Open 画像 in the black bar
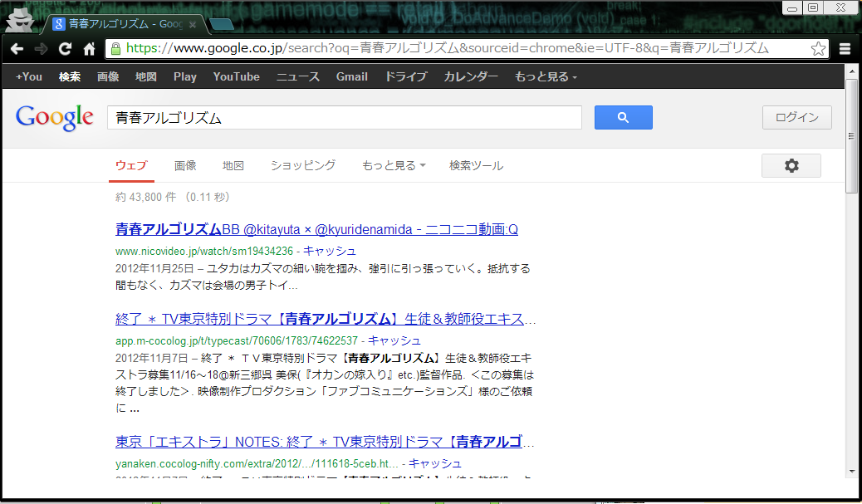This screenshot has height=504, width=862. pos(108,77)
